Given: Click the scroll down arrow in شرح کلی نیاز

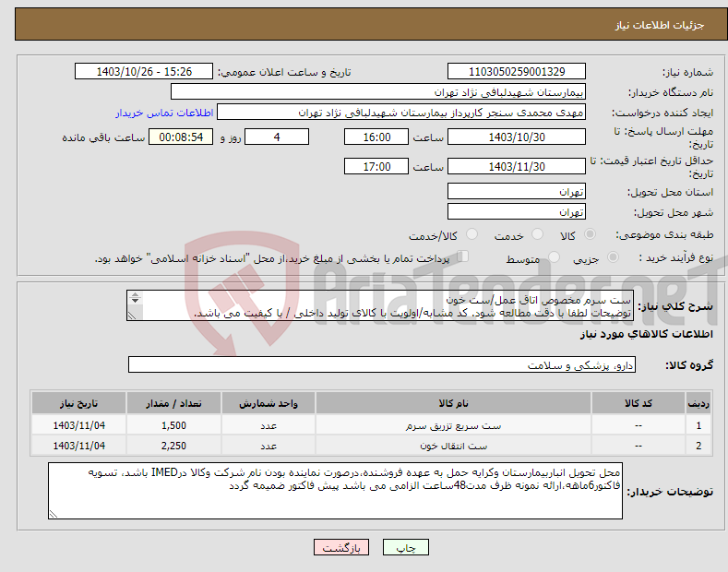Looking at the screenshot, I should 135,301.
